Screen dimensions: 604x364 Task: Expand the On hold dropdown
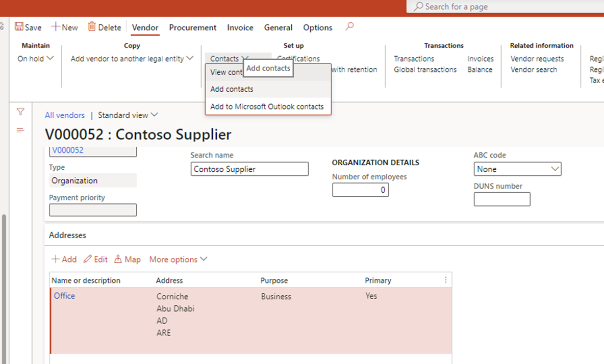(35, 59)
